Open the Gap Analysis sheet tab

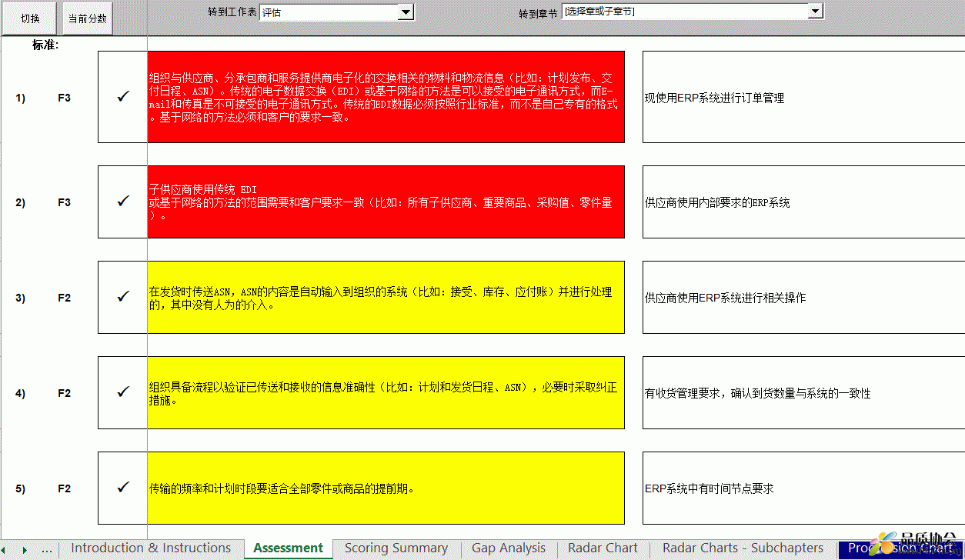pyautogui.click(x=509, y=548)
